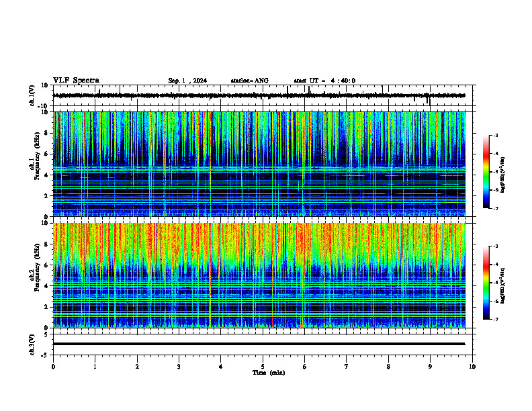532x411 pixels.
Task: Click the time axis tick label "3"
Action: [x=179, y=367]
